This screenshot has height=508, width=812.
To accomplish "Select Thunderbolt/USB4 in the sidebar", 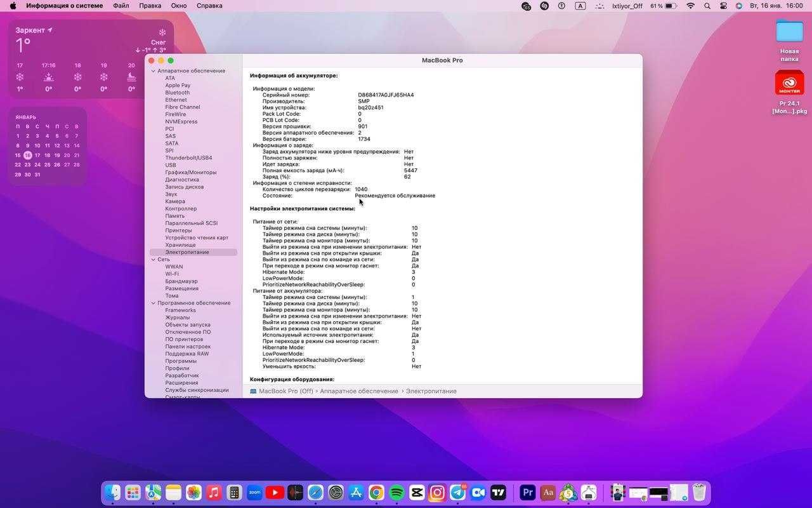I will [188, 158].
